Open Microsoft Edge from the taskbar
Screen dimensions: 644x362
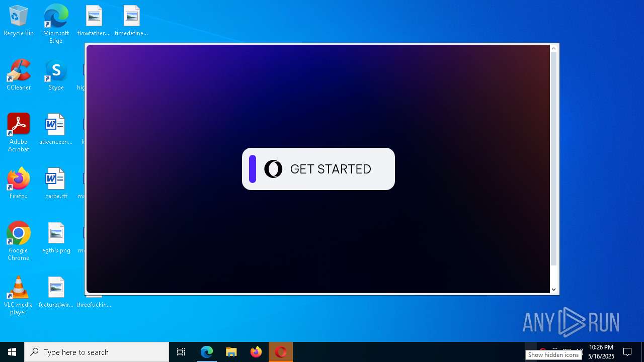pos(206,352)
